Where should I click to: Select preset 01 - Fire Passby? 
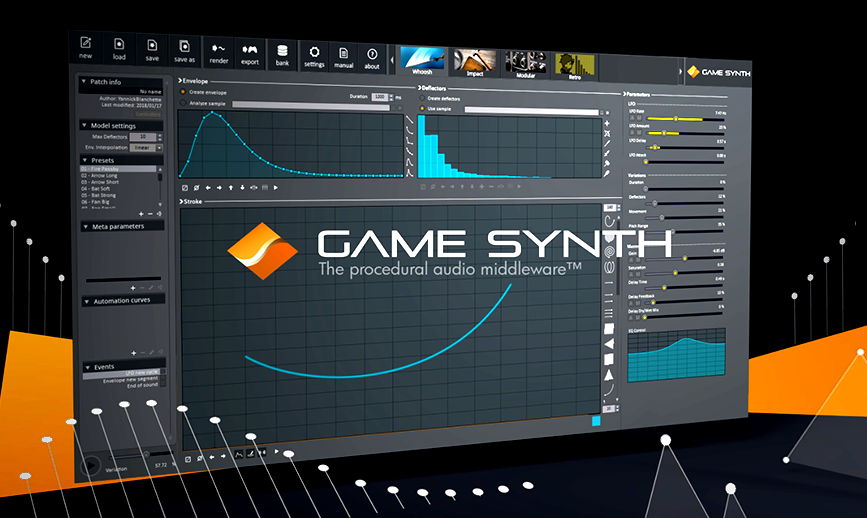pos(118,169)
